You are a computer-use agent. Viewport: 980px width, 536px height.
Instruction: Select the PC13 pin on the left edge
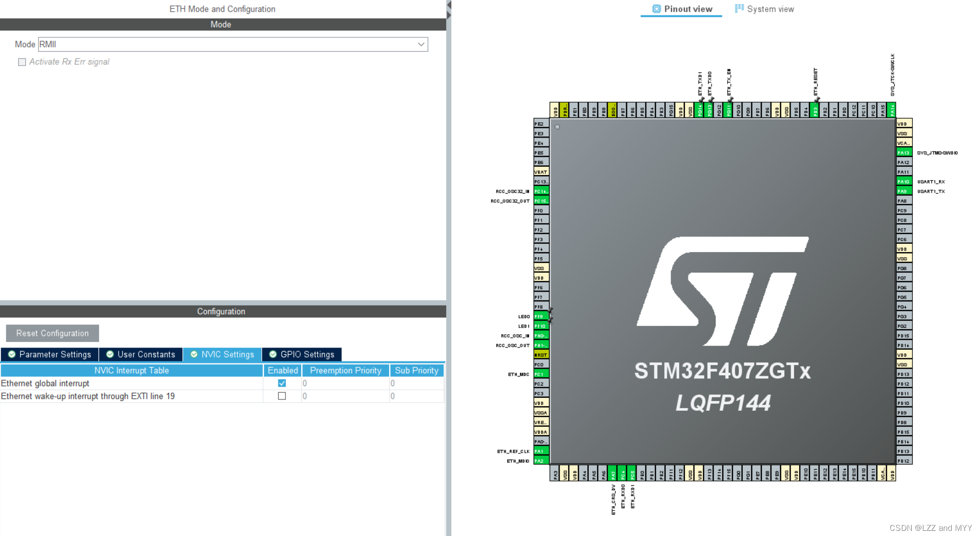541,181
